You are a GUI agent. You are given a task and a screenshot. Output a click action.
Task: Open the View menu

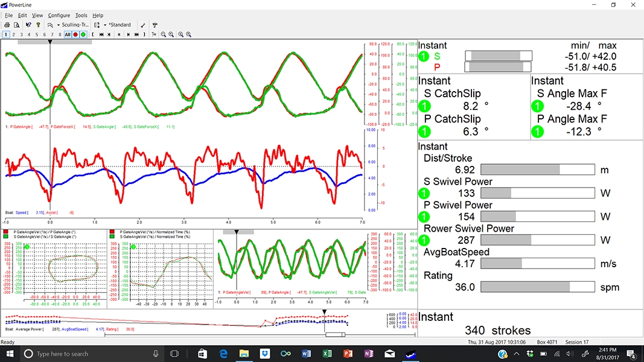(37, 15)
